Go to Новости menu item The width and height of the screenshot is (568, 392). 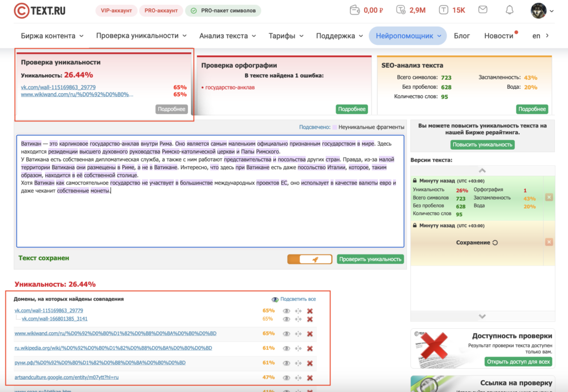[499, 35]
